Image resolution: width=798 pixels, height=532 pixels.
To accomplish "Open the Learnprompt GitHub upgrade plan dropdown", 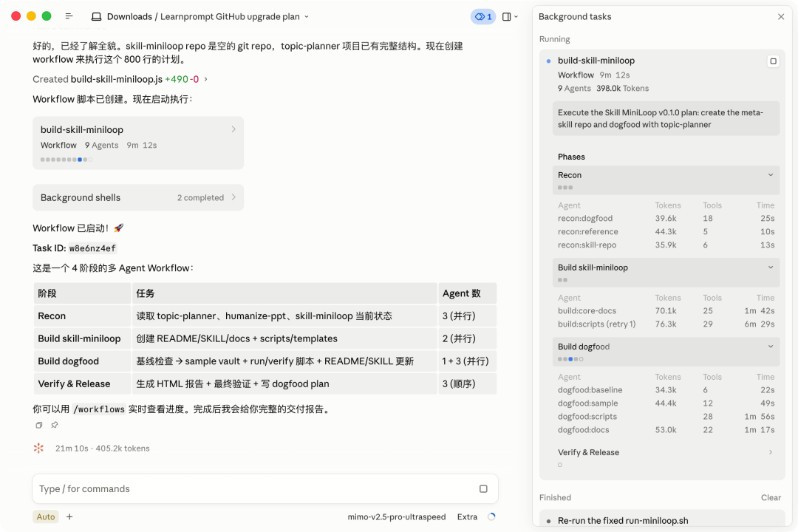I will point(307,17).
